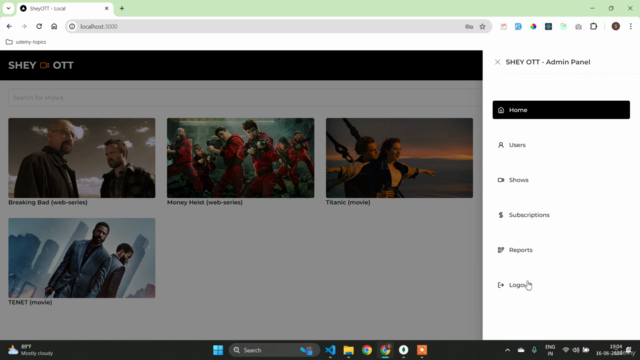Close the SheyOTT - Local tab

pos(107,9)
